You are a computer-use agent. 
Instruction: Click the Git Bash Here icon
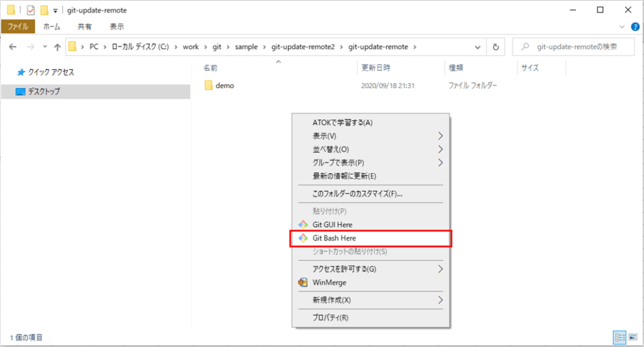click(x=303, y=238)
